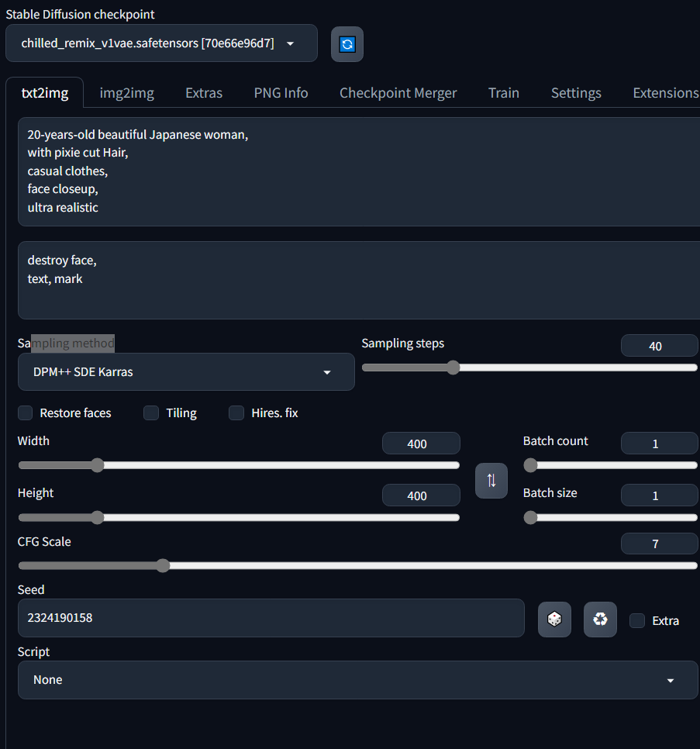
Task: Open the PNG Info tab
Action: click(281, 93)
